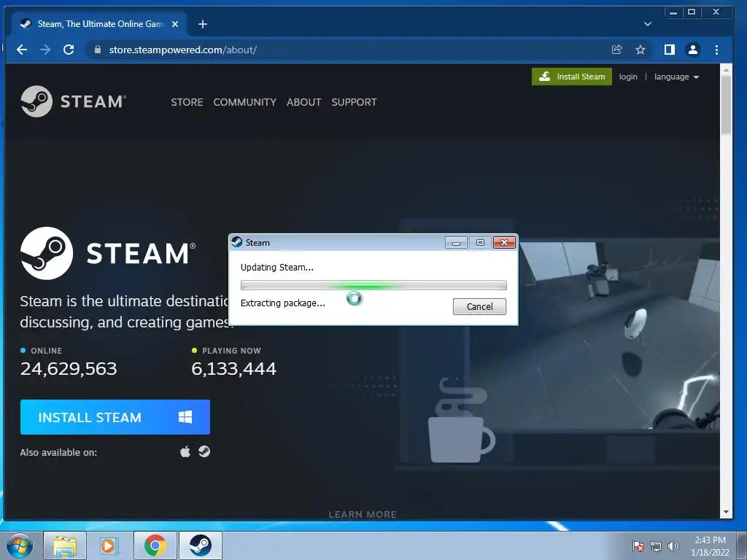
Task: Reload the page with refresh icon
Action: tap(69, 50)
